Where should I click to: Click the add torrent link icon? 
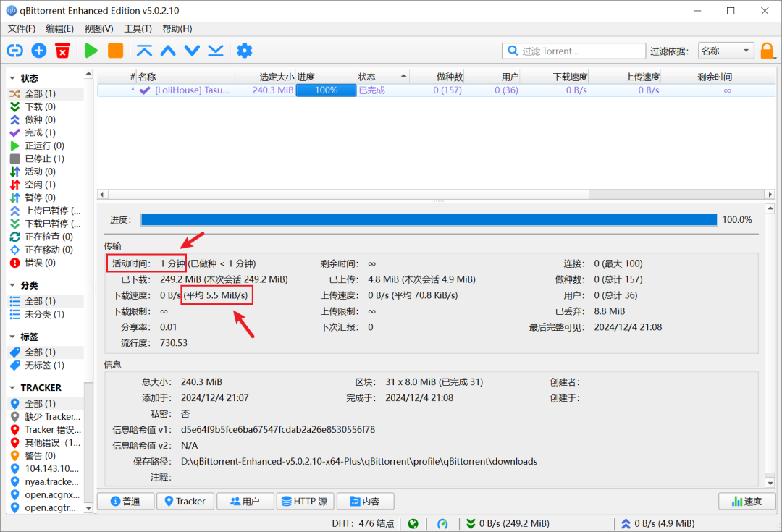[15, 51]
